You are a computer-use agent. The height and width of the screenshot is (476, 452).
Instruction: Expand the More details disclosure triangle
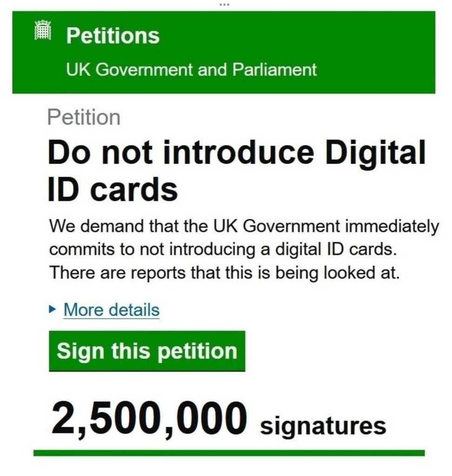[53, 310]
